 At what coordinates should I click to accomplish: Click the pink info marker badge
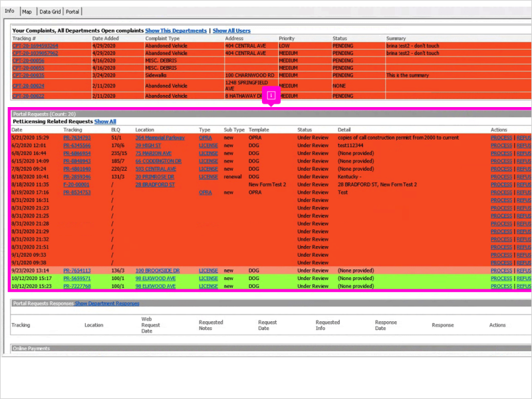coord(271,96)
